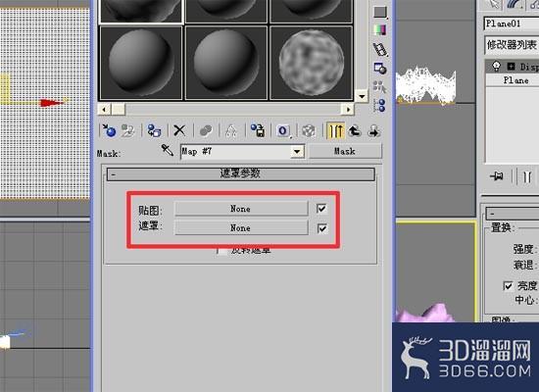Screen dimensions: 539x392
Task: Expand the Disp modifier plus box
Action: click(512, 67)
